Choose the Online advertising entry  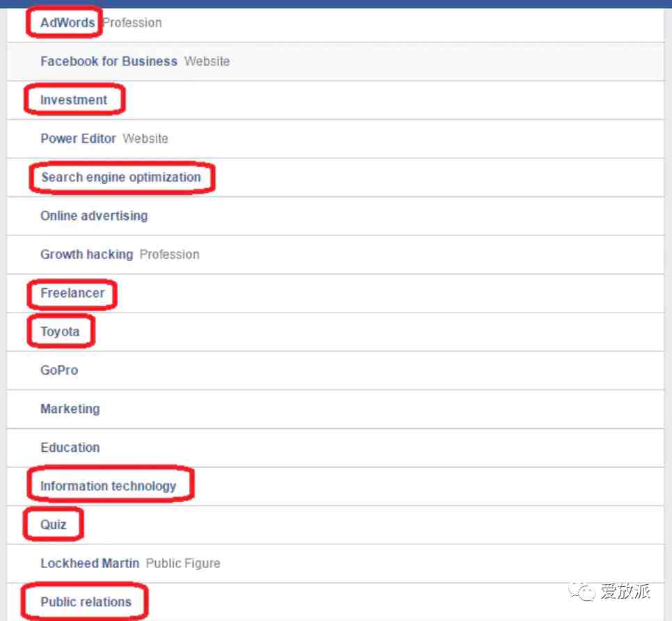click(x=94, y=216)
